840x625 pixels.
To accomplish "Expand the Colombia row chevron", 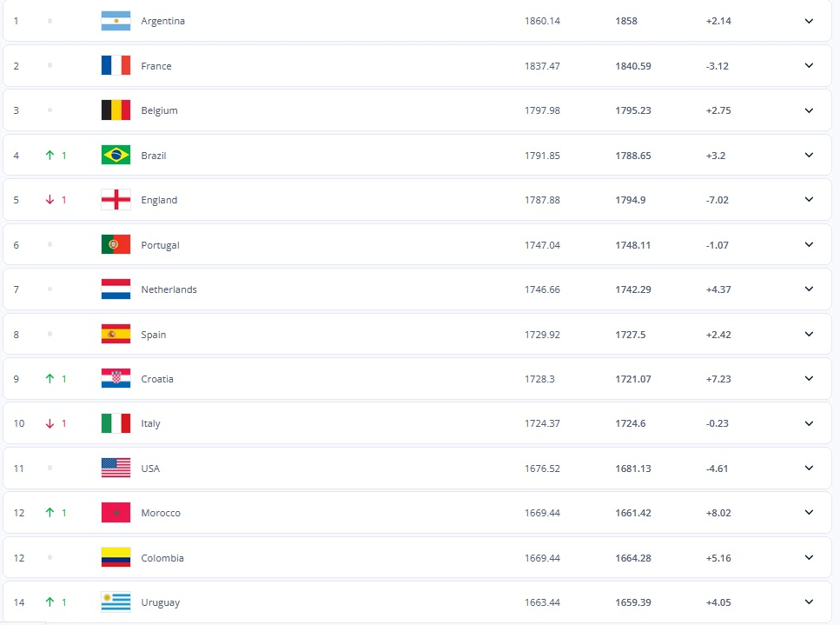I will pyautogui.click(x=809, y=558).
